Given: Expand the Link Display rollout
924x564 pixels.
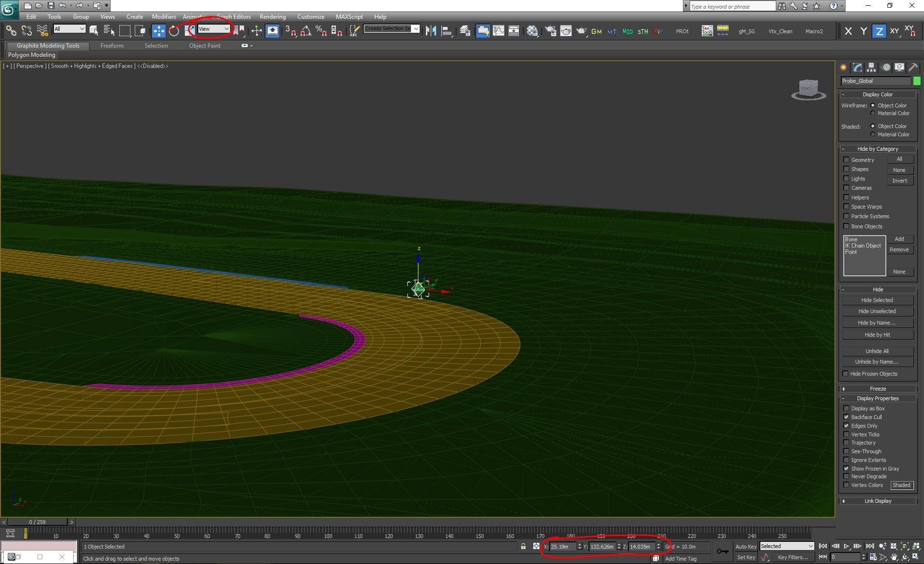Looking at the screenshot, I should click(x=878, y=501).
